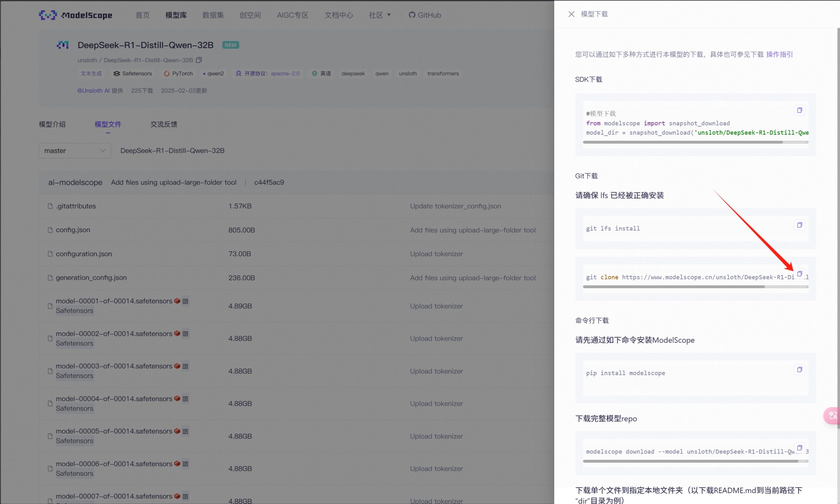This screenshot has height=504, width=840.
Task: Click the unsloth owner breadcrumb link
Action: tap(87, 60)
